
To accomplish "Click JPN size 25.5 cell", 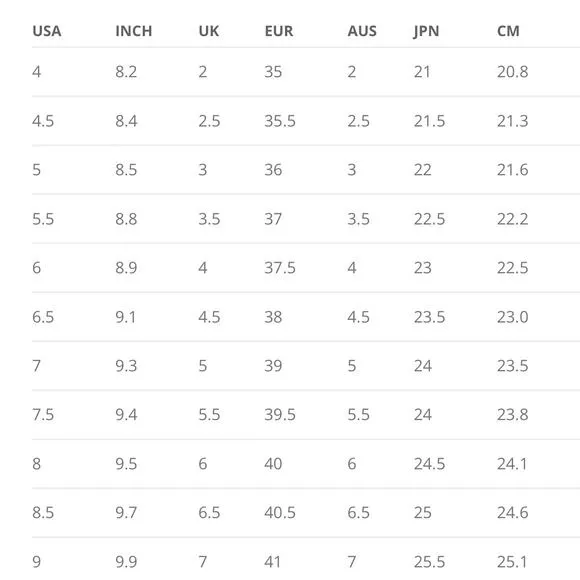I will 429,562.
